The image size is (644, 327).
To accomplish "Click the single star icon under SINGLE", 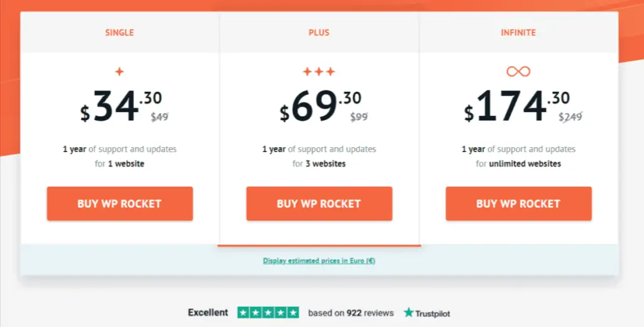I will tap(119, 72).
